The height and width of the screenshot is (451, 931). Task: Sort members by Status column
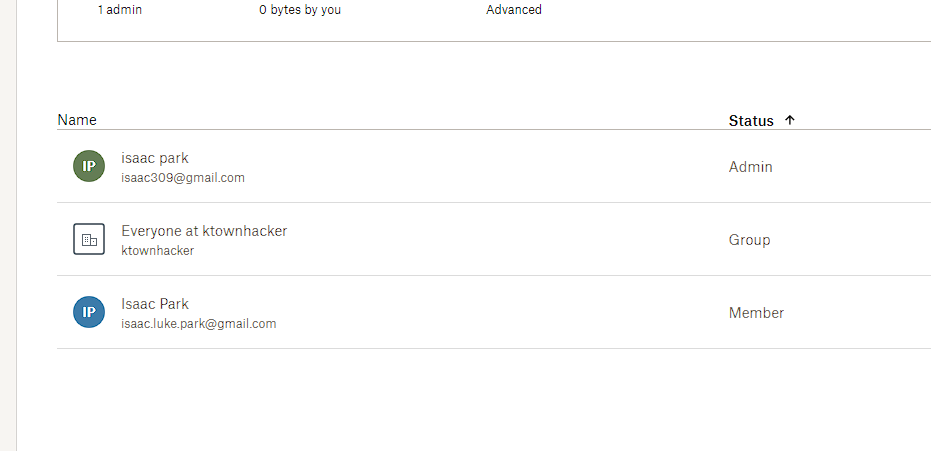pos(751,120)
